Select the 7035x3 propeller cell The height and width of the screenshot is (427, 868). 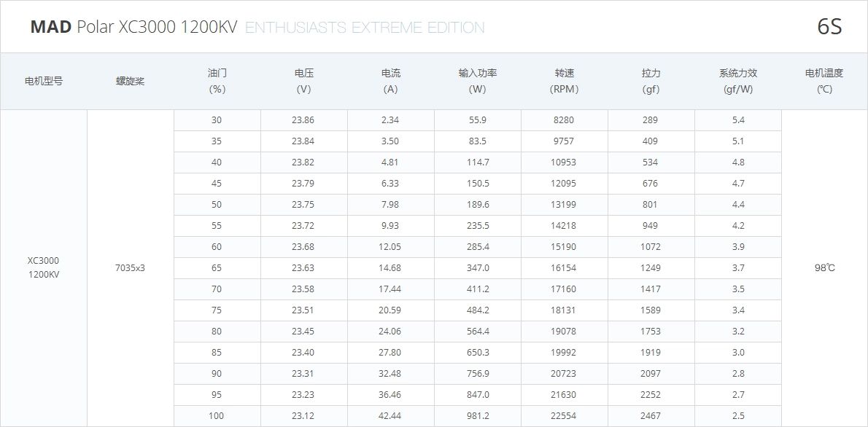pos(130,267)
